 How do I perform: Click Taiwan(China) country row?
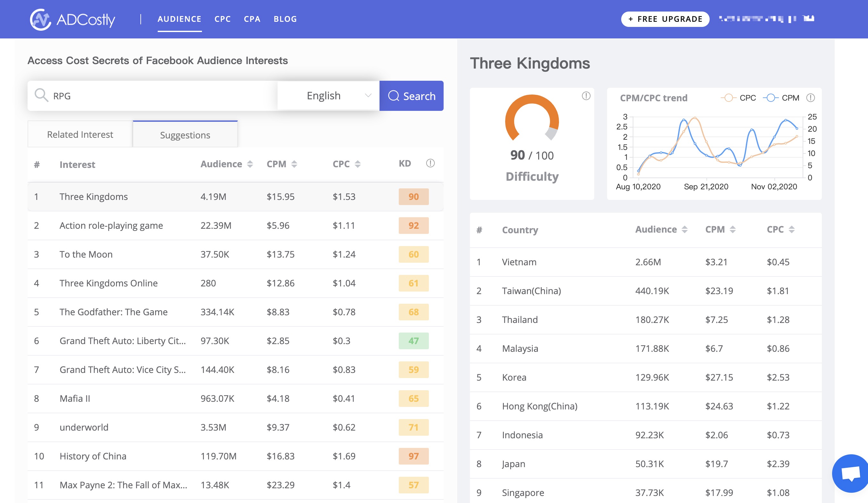tap(646, 291)
